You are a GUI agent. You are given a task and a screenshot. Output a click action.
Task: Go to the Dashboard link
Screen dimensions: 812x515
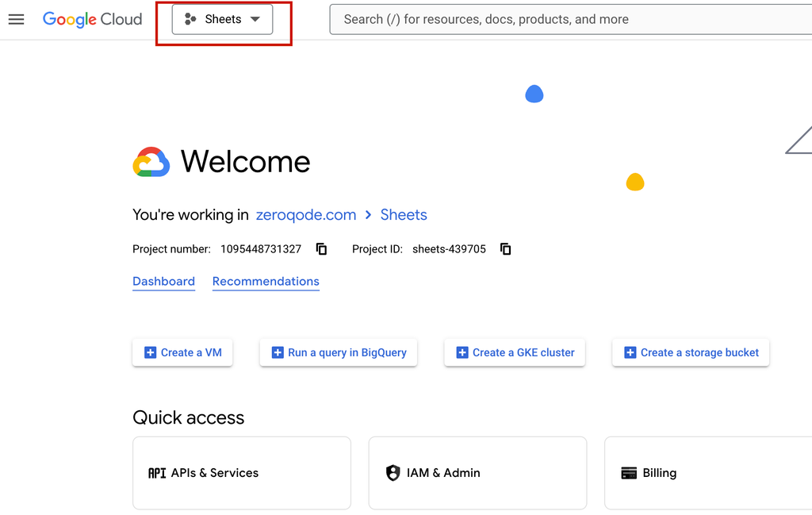tap(163, 282)
